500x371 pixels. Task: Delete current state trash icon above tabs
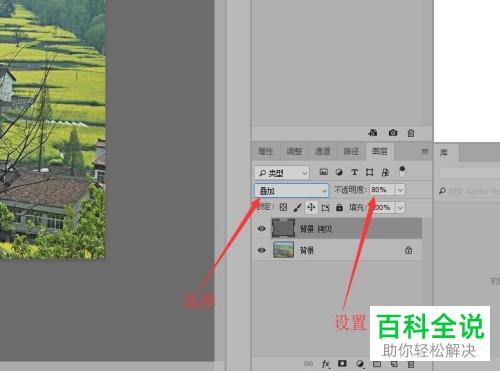pos(411,133)
